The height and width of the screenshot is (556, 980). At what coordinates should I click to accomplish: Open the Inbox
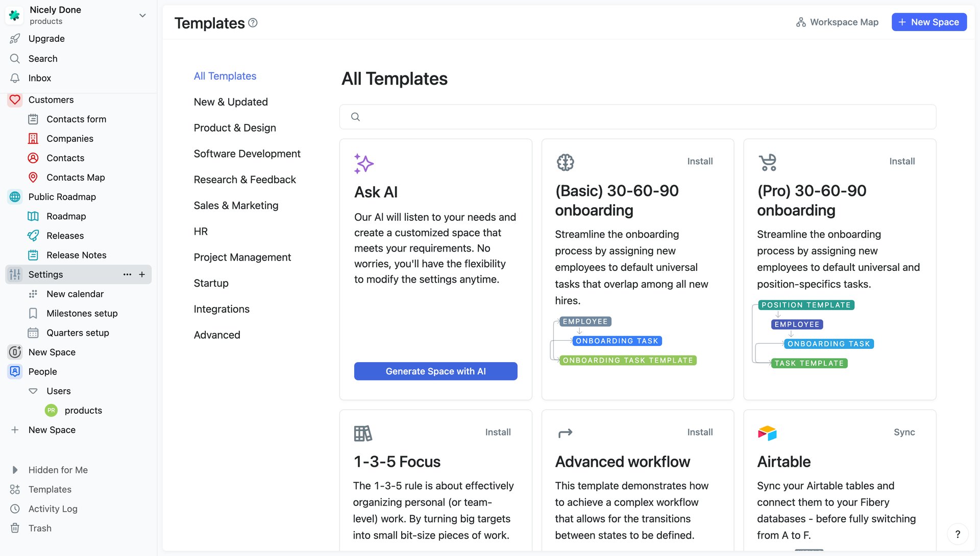[x=39, y=78]
